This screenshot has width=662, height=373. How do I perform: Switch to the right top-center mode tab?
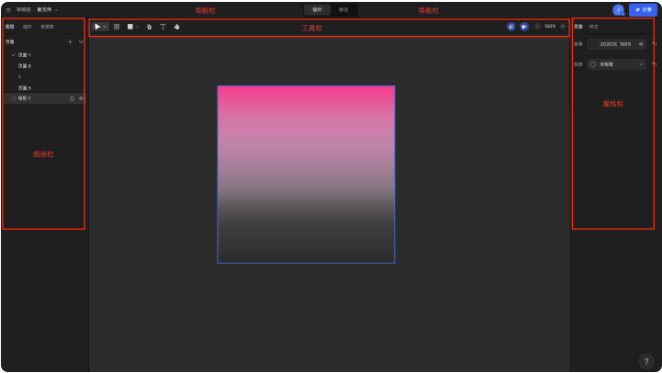[x=344, y=10]
